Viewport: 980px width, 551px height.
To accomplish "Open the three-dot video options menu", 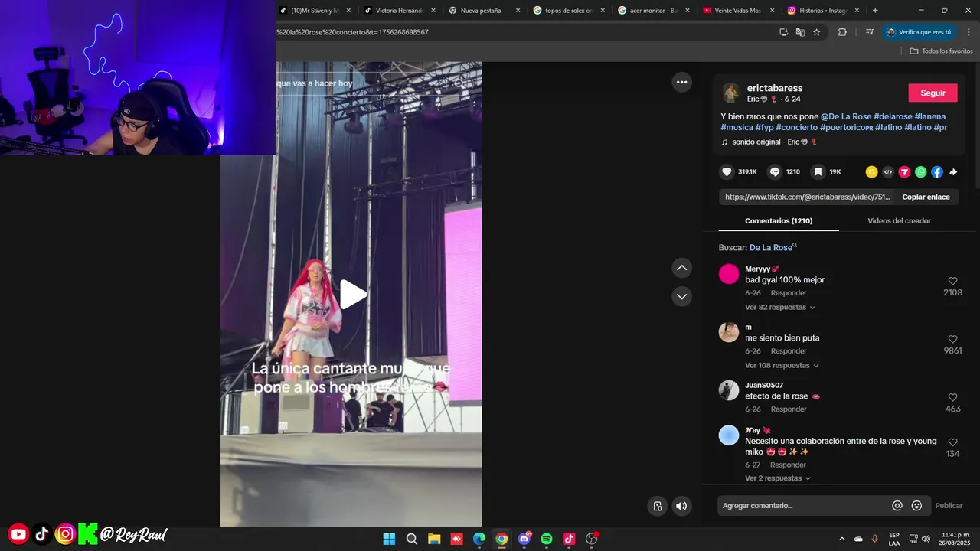I will pyautogui.click(x=681, y=82).
